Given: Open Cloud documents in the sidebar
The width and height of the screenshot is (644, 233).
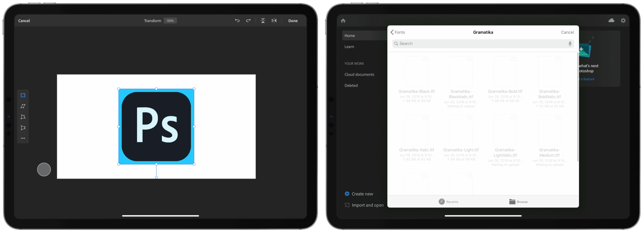Looking at the screenshot, I should [x=359, y=75].
